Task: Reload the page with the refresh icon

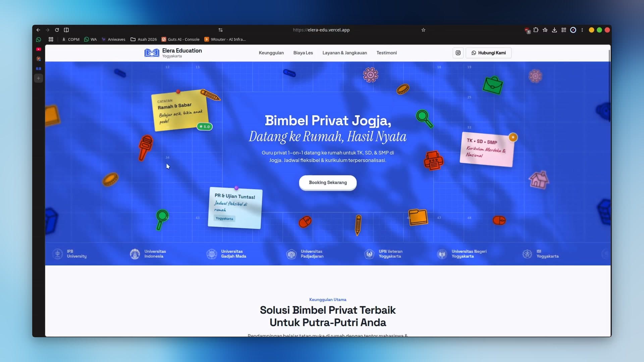Action: click(57, 30)
